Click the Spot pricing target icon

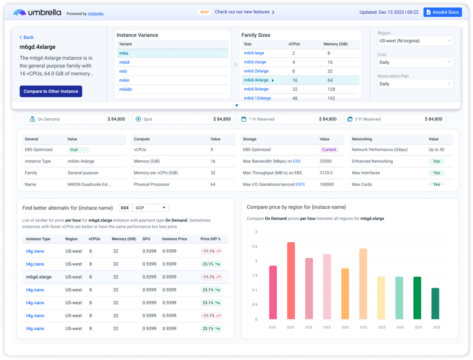pos(138,119)
